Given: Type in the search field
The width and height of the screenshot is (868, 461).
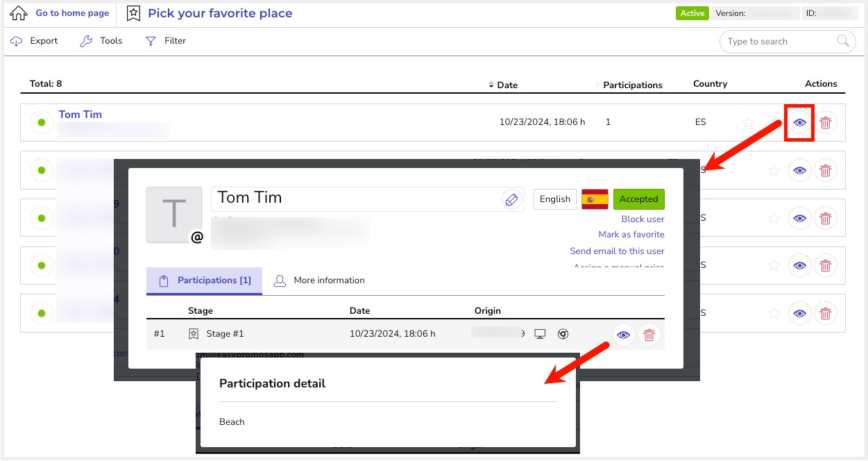Looking at the screenshot, I should point(777,42).
